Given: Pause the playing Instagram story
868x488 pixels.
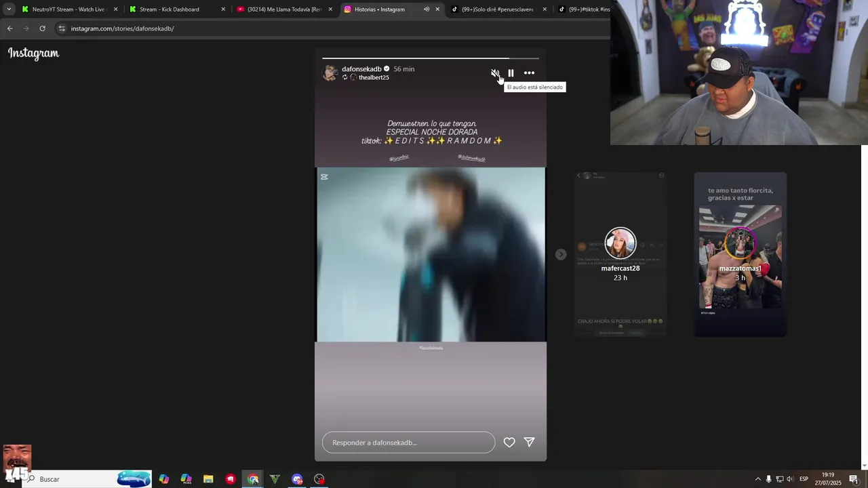Looking at the screenshot, I should pyautogui.click(x=511, y=73).
